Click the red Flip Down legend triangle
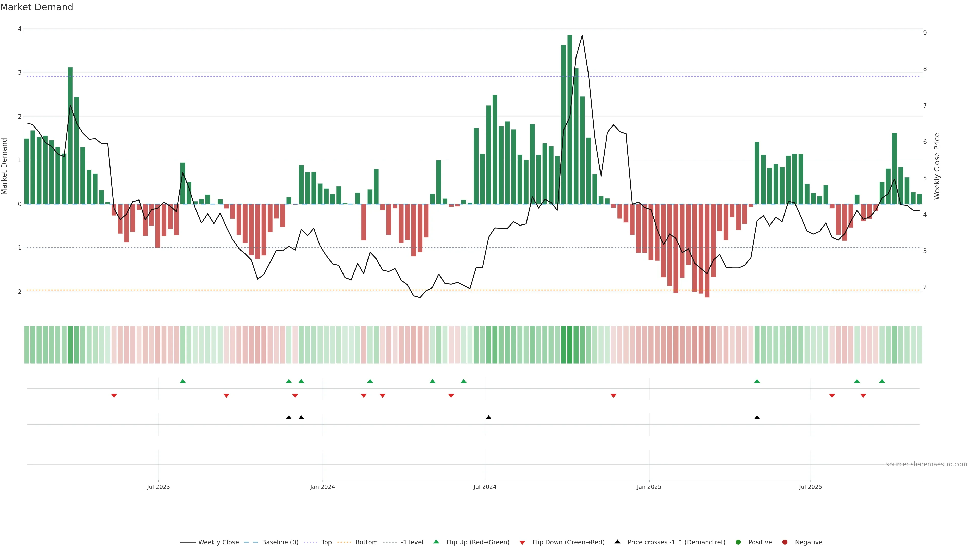This screenshot has width=980, height=551. tap(522, 542)
